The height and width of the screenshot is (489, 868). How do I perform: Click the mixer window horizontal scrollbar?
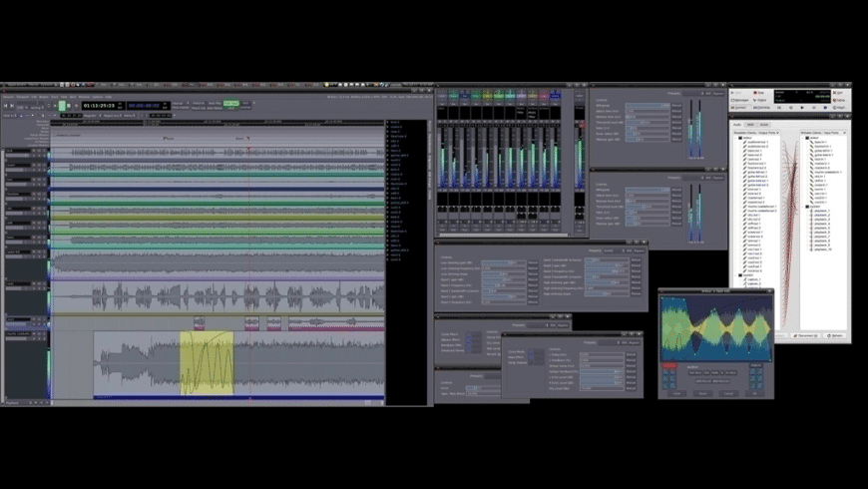coord(502,235)
